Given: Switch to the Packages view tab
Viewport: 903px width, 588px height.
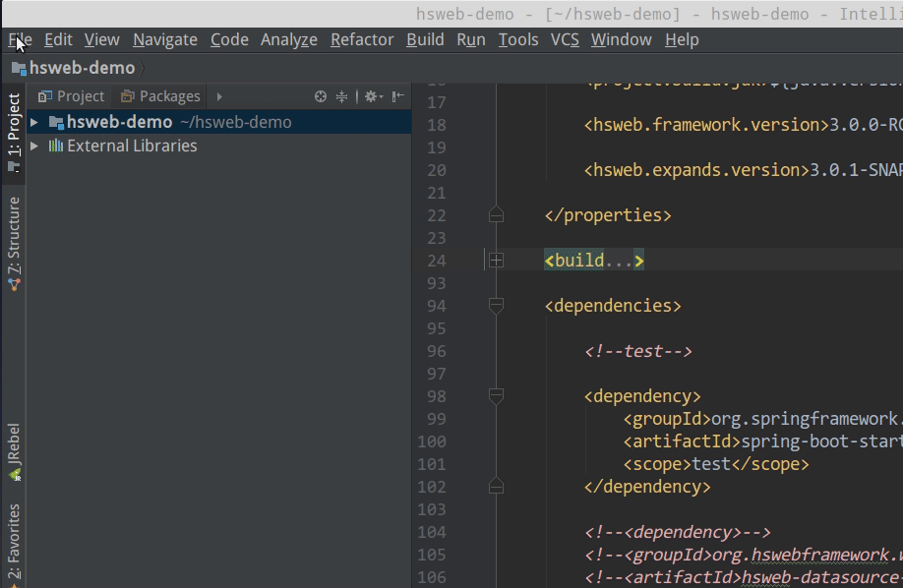Looking at the screenshot, I should [x=160, y=96].
